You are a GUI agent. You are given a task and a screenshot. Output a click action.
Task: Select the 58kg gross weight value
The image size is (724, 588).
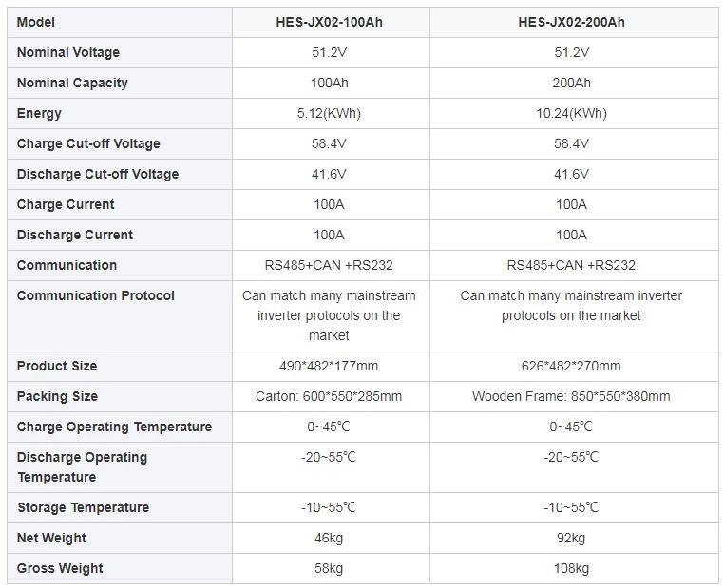coord(329,568)
